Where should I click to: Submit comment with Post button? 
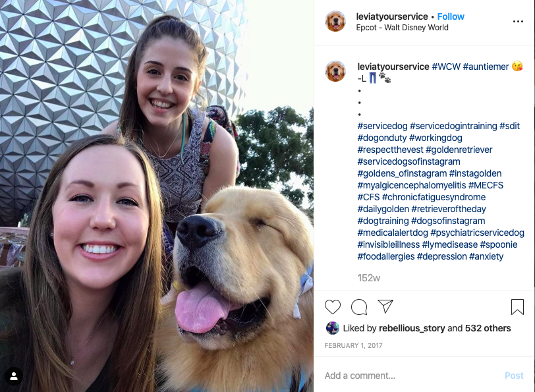pos(514,376)
